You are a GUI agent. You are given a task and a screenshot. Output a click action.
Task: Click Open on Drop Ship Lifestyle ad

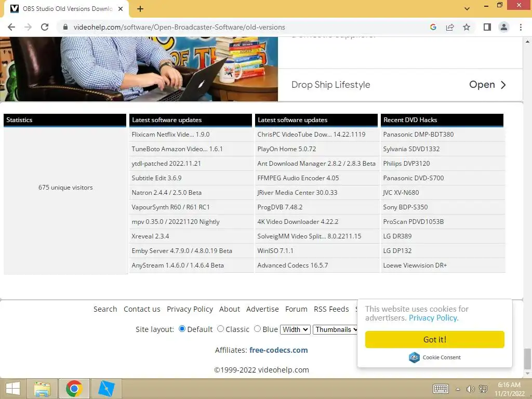click(x=487, y=85)
